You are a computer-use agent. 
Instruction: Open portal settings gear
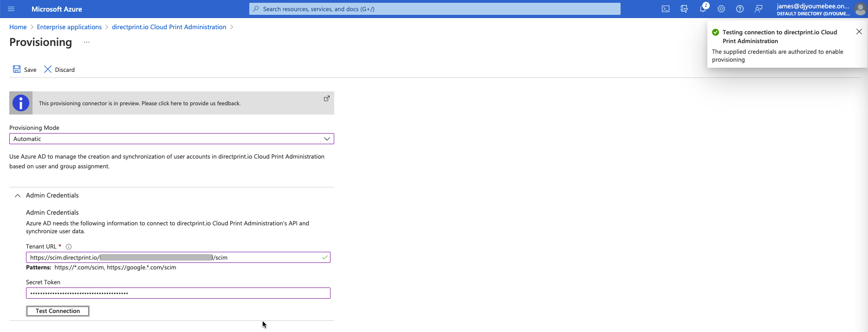[721, 9]
